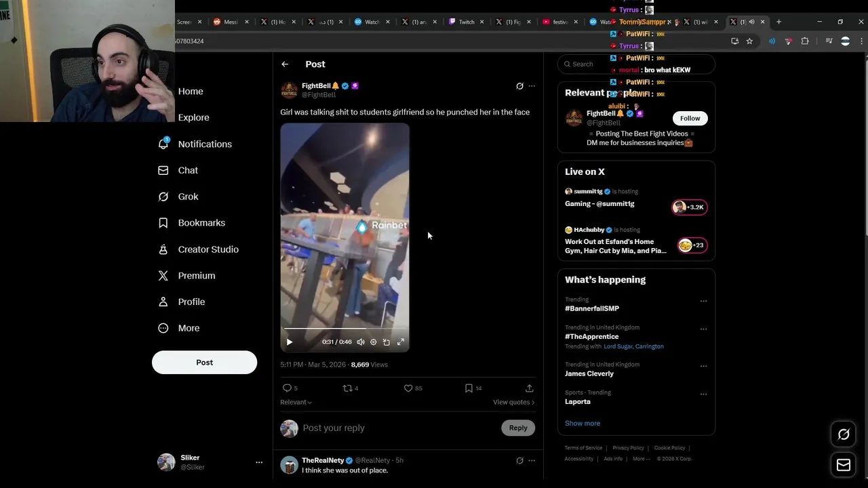Screen dimensions: 868x488
Task: Open the account menu dots beside Sliker
Action: 259,462
